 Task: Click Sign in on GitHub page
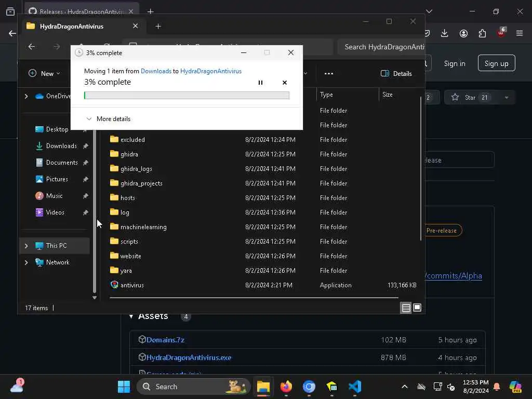454,63
